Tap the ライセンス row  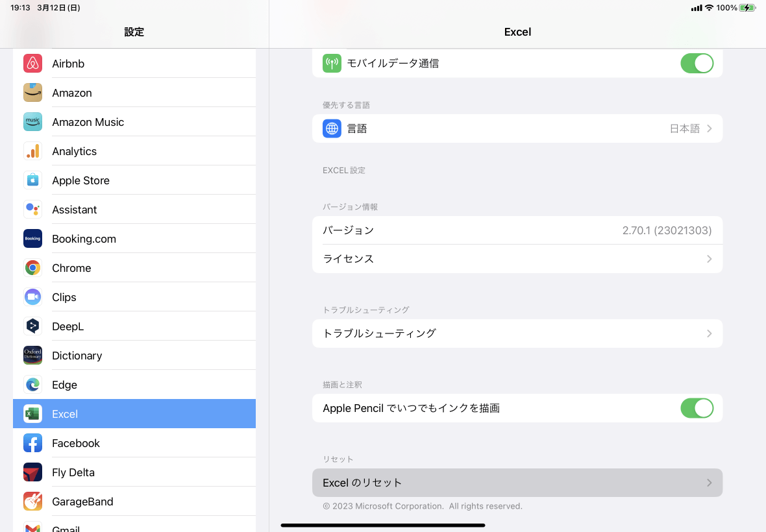(517, 259)
